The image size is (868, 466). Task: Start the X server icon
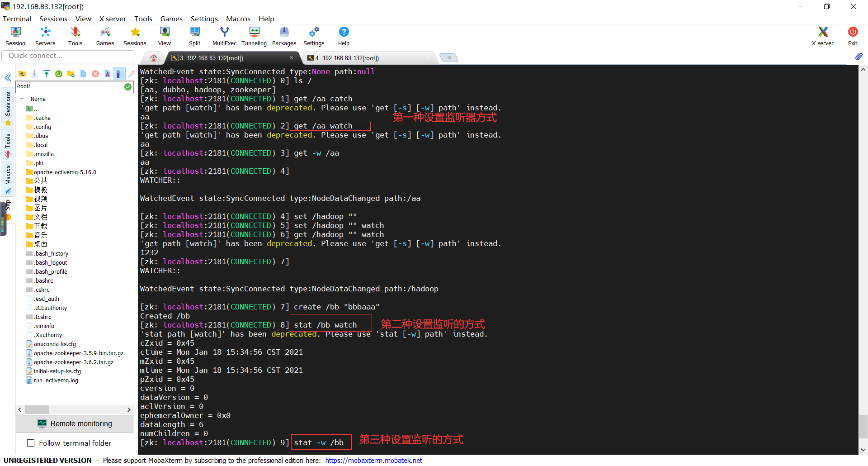point(822,36)
